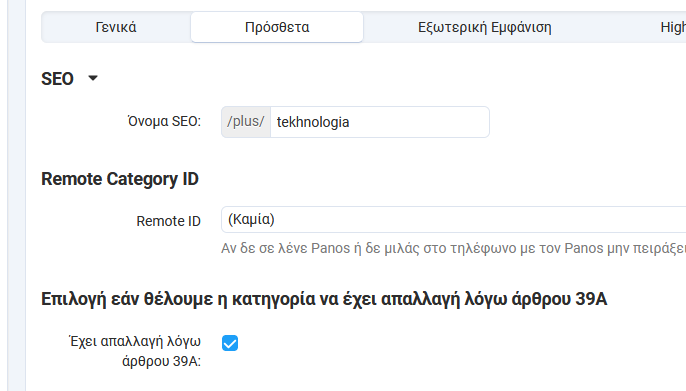Click the Έχει απαλλαγή λόγω άρθρου 39A label
The image size is (686, 391).
click(135, 351)
